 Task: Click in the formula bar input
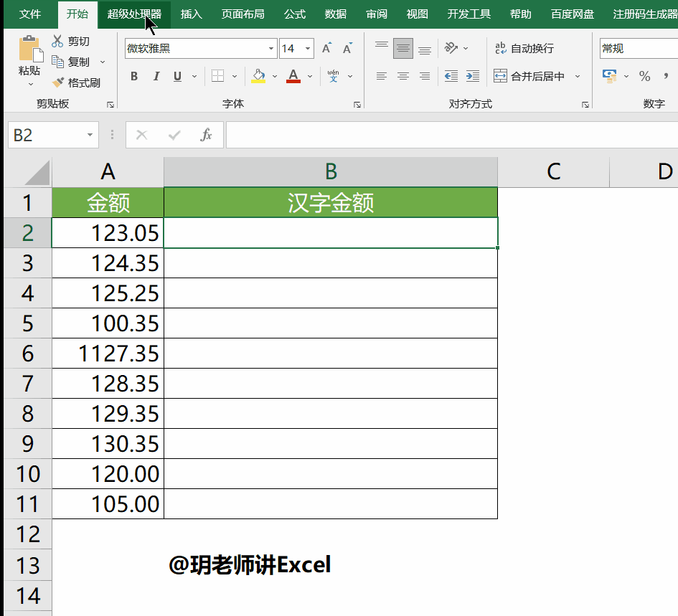point(452,136)
